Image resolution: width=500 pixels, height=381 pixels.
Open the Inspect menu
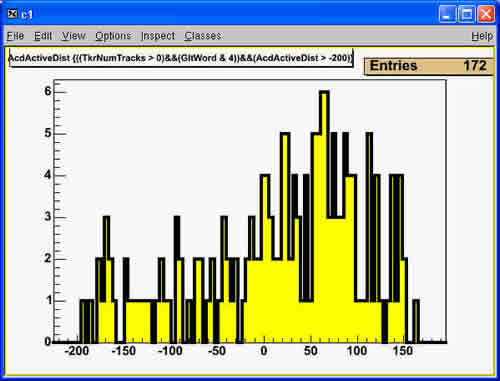coord(158,36)
